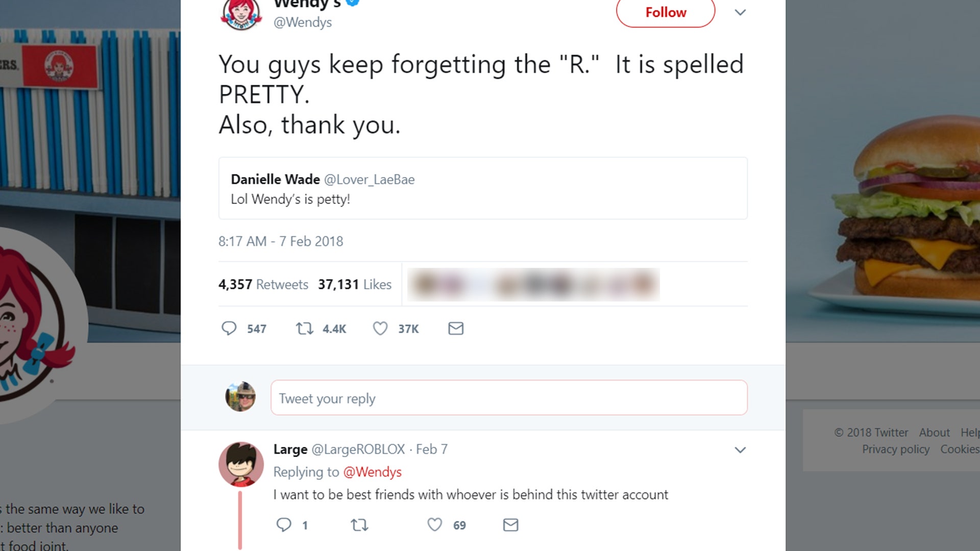The height and width of the screenshot is (551, 980).
Task: Open direct message envelope icon under the tweet
Action: tap(456, 329)
